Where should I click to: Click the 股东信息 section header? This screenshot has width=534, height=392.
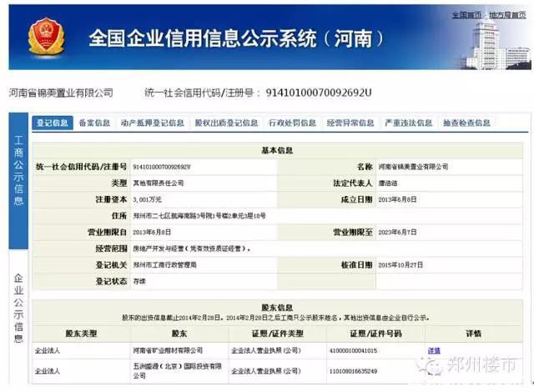[x=277, y=308]
